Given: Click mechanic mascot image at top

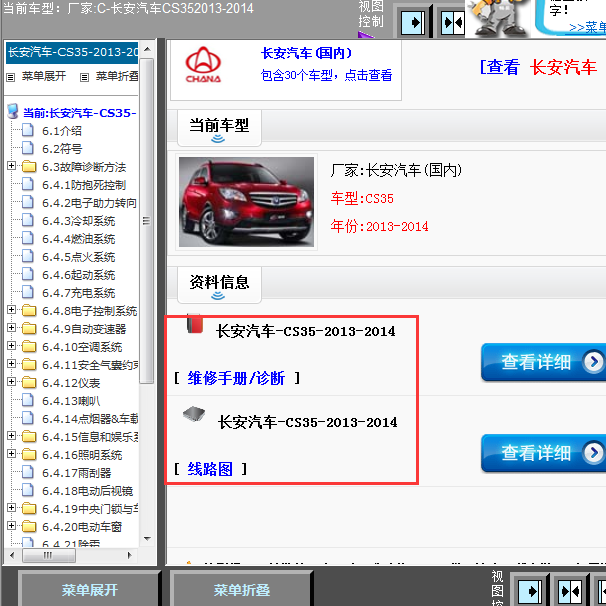Looking at the screenshot, I should click(499, 18).
